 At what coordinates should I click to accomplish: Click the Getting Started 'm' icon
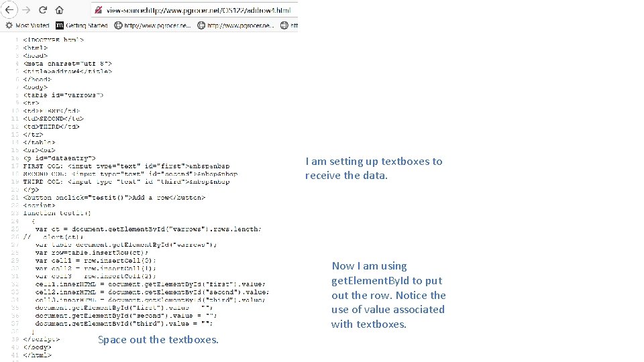click(x=60, y=25)
